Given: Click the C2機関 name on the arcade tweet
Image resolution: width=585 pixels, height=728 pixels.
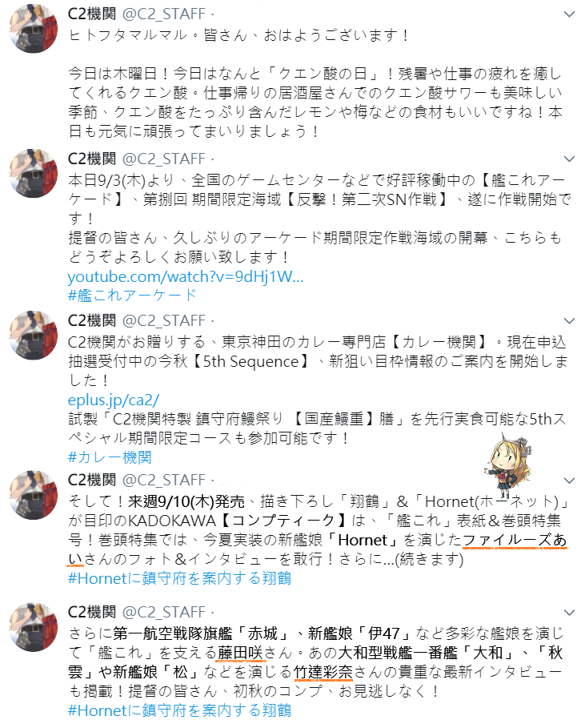Looking at the screenshot, I should (x=92, y=159).
